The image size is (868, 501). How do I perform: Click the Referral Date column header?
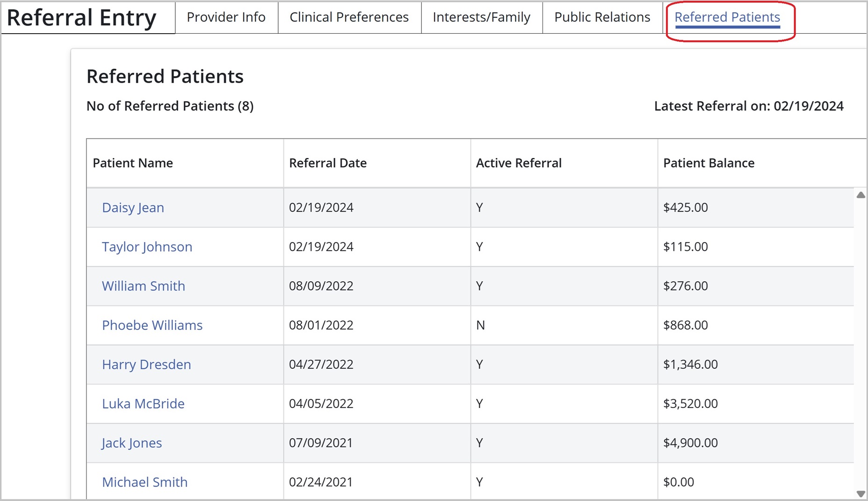(x=327, y=163)
